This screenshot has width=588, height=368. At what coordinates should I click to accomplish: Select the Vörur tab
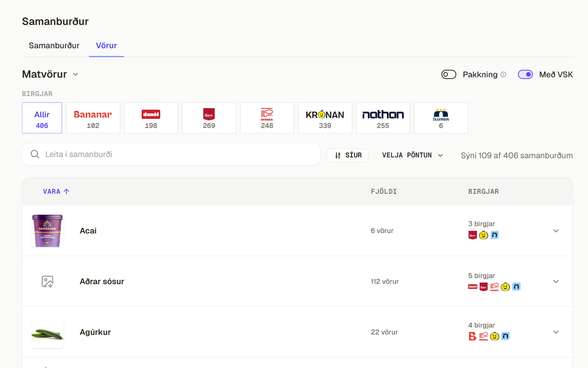pyautogui.click(x=106, y=45)
